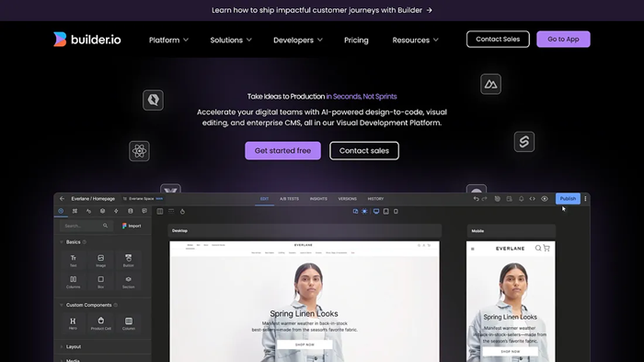The width and height of the screenshot is (644, 362).
Task: Click the editor back arrow
Action: click(x=62, y=199)
